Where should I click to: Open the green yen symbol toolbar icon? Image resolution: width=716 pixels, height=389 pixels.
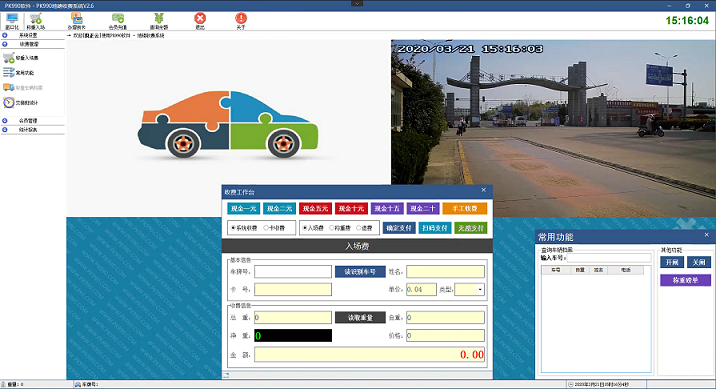point(158,18)
